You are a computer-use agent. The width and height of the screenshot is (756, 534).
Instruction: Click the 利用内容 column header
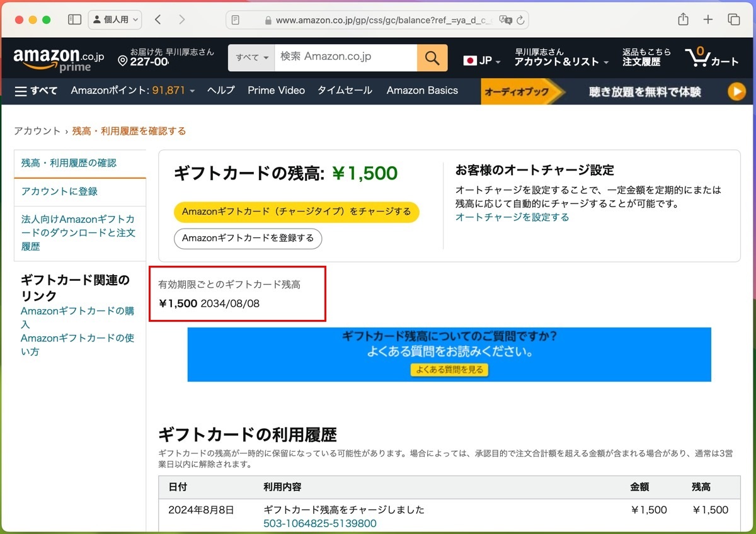(282, 487)
